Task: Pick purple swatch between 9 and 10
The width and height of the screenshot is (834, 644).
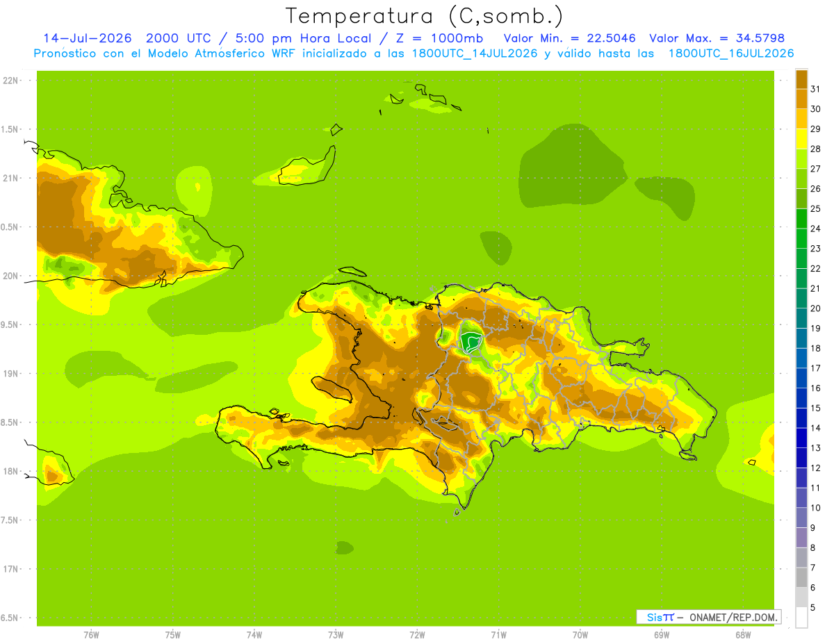Action: [x=801, y=518]
